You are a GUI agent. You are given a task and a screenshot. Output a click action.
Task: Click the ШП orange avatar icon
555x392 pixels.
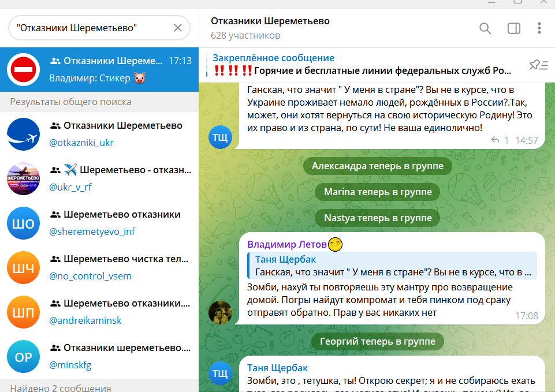click(24, 312)
